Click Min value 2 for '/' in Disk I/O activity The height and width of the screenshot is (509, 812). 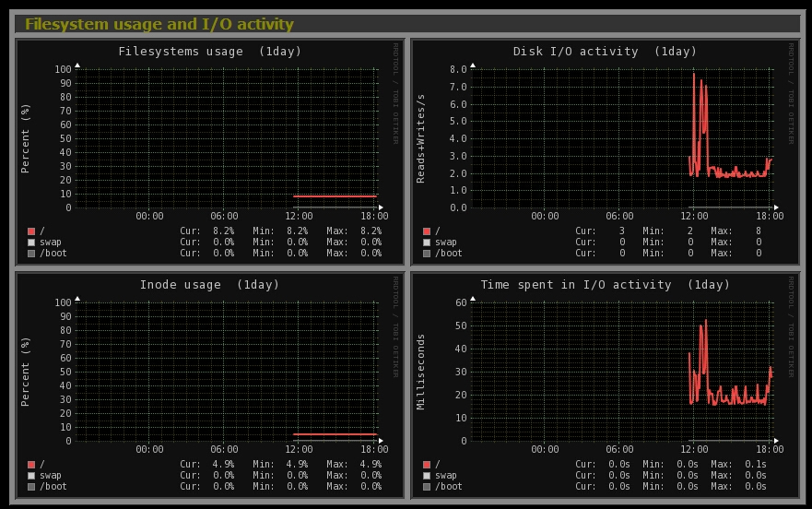(x=690, y=231)
